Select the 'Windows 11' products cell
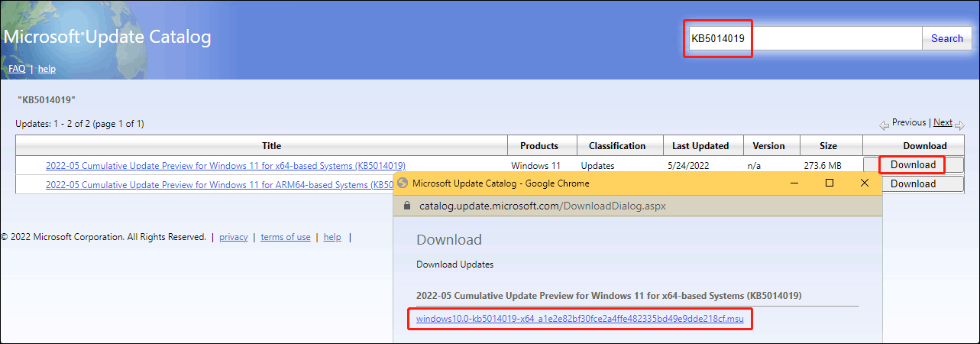 click(x=535, y=165)
